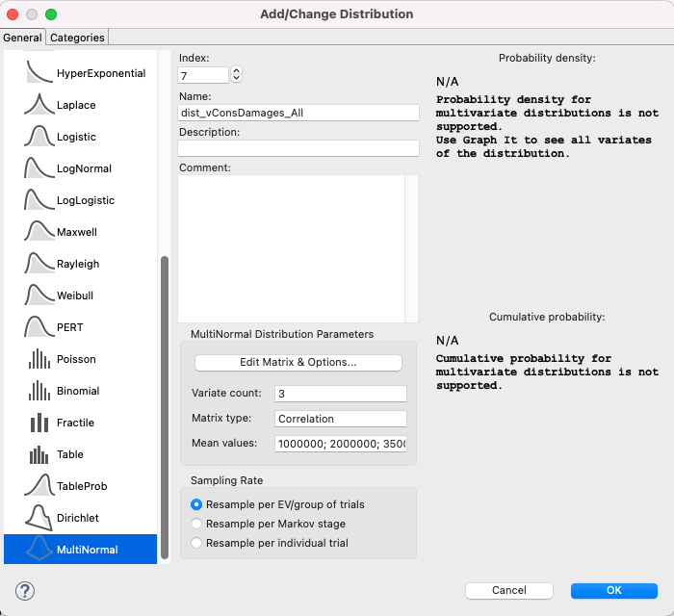This screenshot has width=674, height=616.
Task: Choose the Poisson distribution bar icon
Action: (x=39, y=359)
